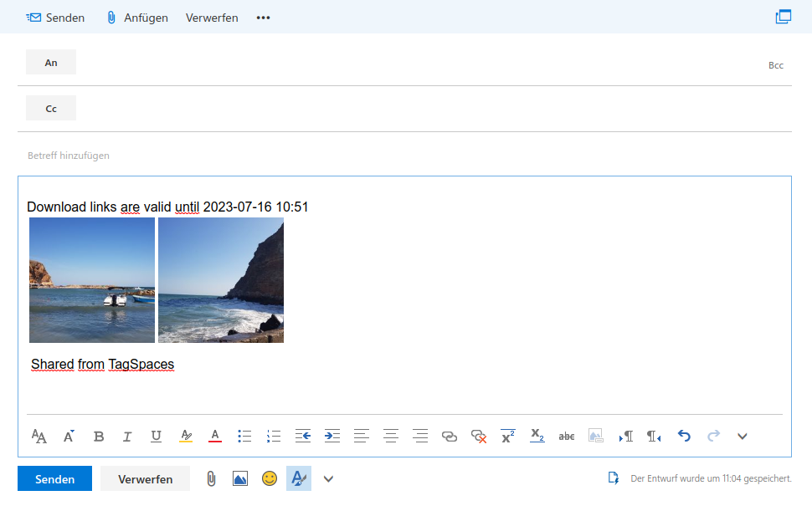812x516 pixels.
Task: Click the beach photo thumbnail in the email
Action: (x=91, y=280)
